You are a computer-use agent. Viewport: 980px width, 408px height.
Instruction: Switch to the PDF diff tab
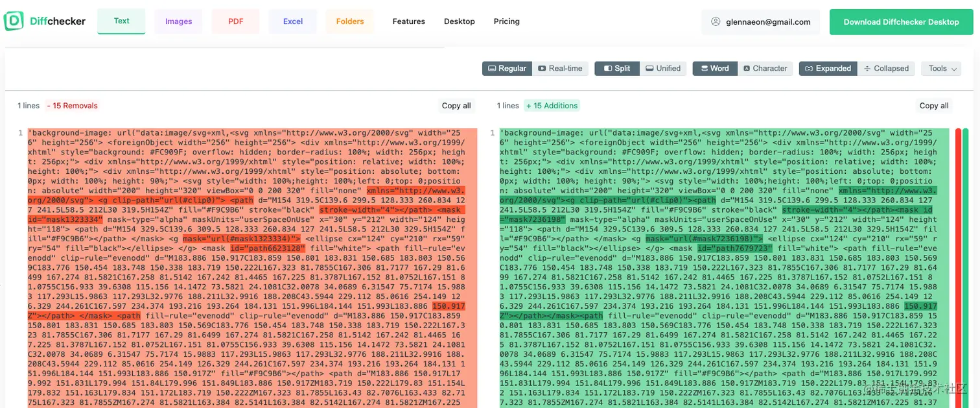tap(236, 21)
